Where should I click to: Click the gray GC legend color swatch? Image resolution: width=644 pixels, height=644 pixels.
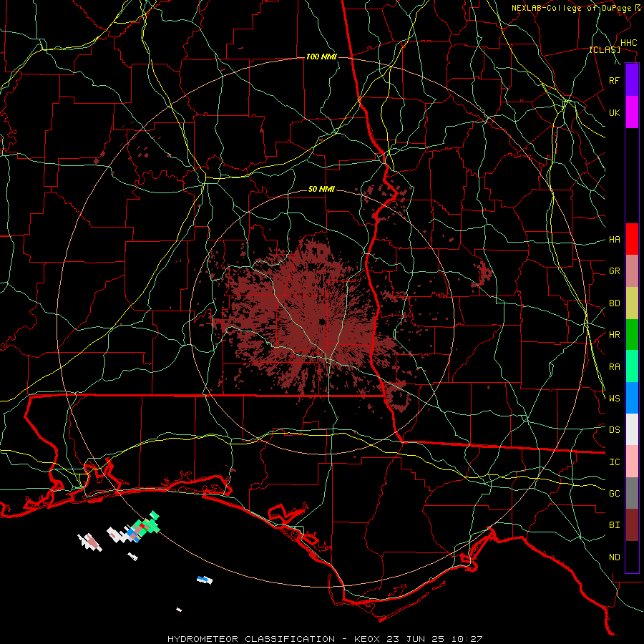point(632,493)
